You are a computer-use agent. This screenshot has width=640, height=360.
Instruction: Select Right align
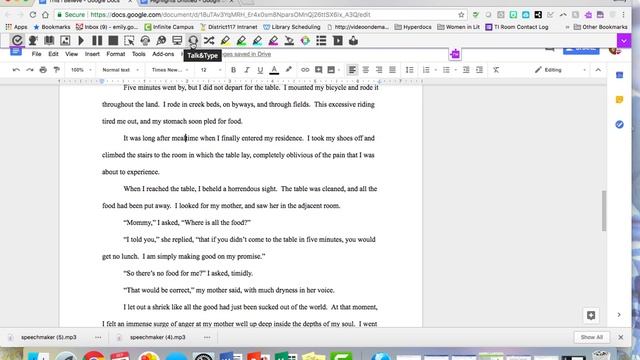click(x=379, y=70)
